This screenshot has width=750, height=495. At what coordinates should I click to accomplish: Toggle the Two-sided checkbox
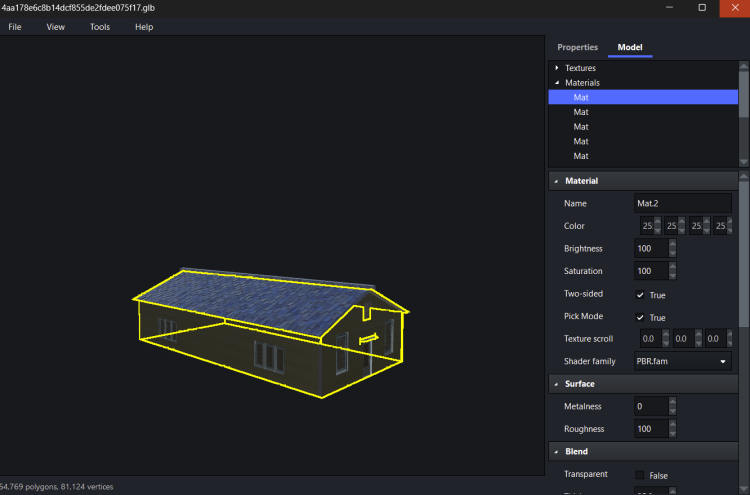click(640, 295)
